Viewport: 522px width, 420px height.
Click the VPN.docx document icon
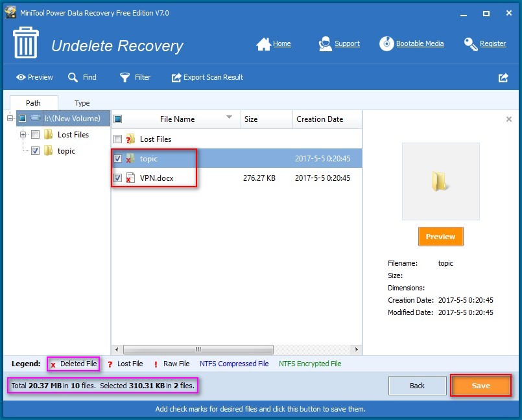(x=130, y=178)
